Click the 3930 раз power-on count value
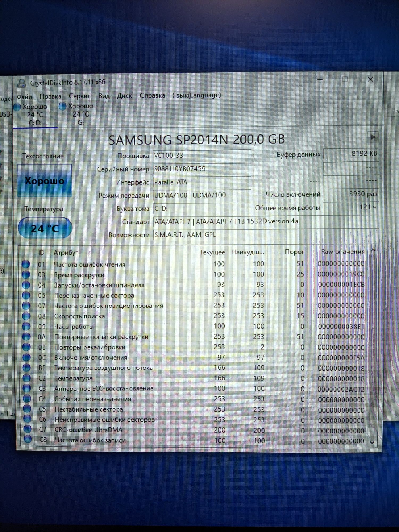Viewport: 399px width, 532px height. pyautogui.click(x=351, y=194)
